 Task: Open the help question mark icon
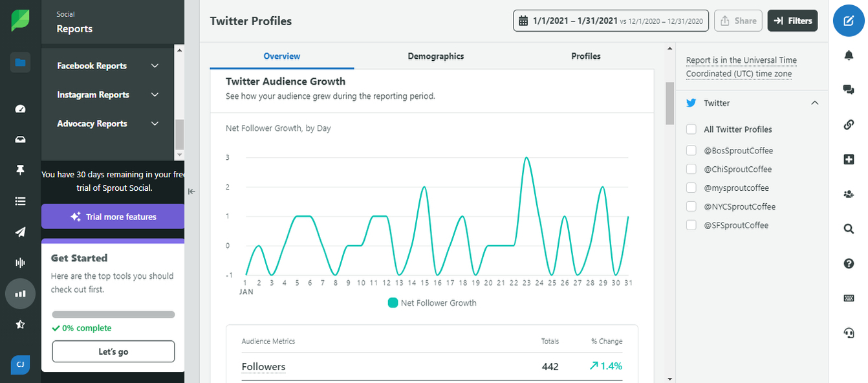(x=849, y=263)
